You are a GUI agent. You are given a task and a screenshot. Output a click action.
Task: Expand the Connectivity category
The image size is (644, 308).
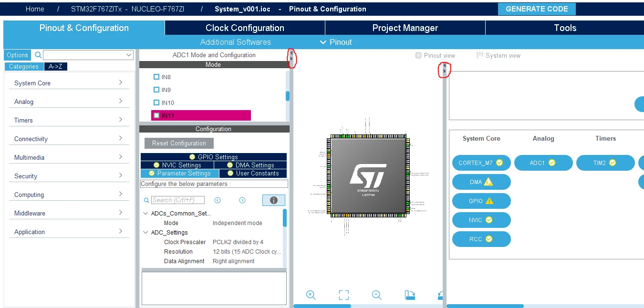(69, 139)
